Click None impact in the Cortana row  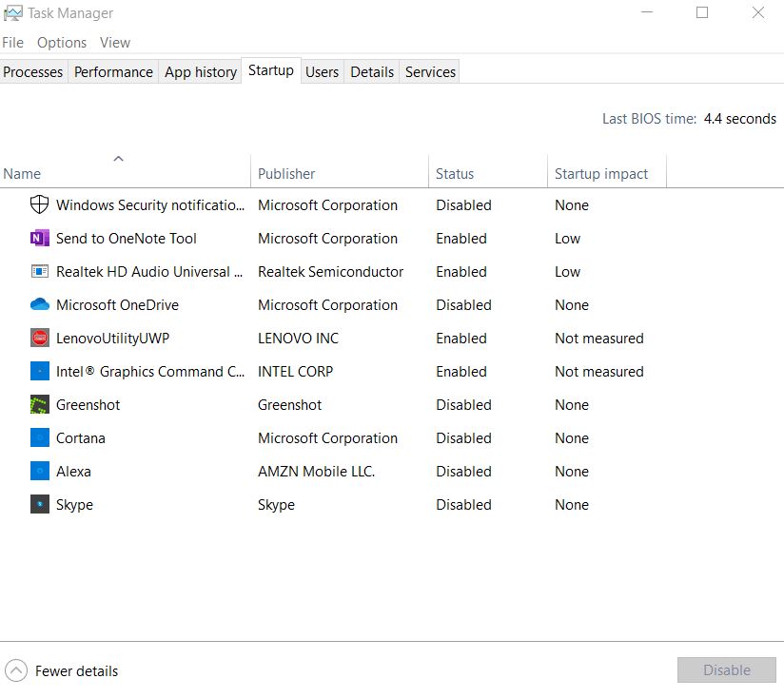[572, 438]
